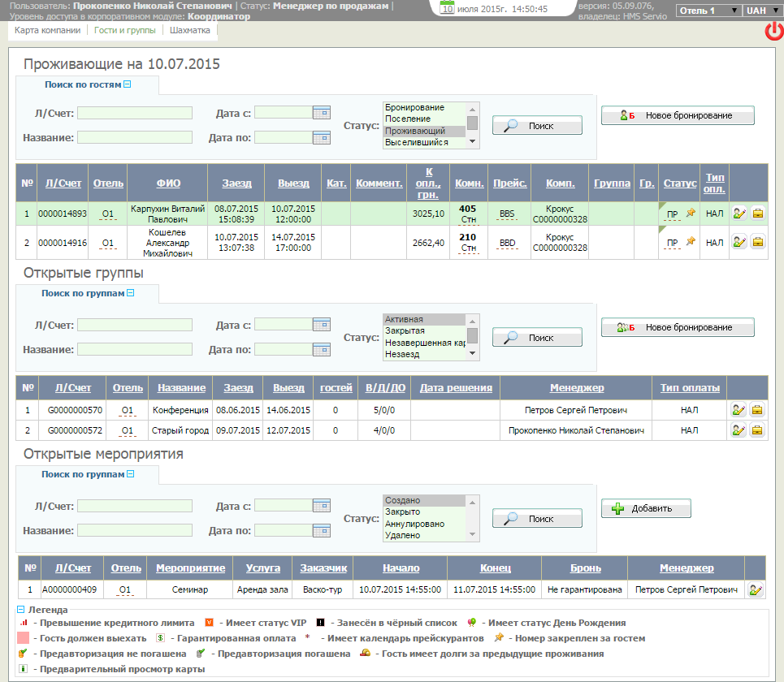The height and width of the screenshot is (682, 784).
Task: Collapse Поиск по группам in open groups
Action: pyautogui.click(x=131, y=293)
